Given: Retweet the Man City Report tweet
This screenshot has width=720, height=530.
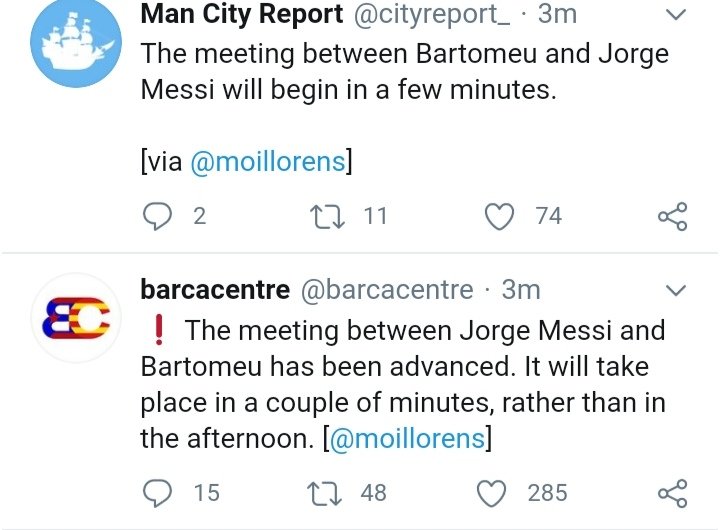Looking at the screenshot, I should [x=327, y=216].
